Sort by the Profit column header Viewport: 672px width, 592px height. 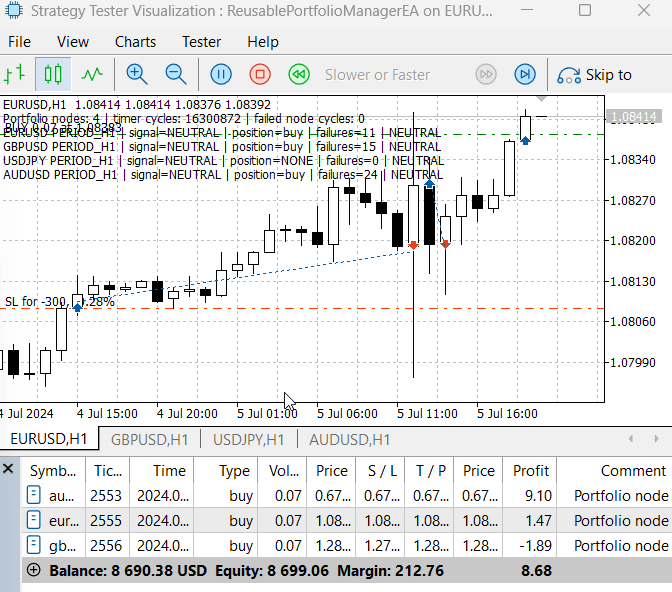(530, 471)
